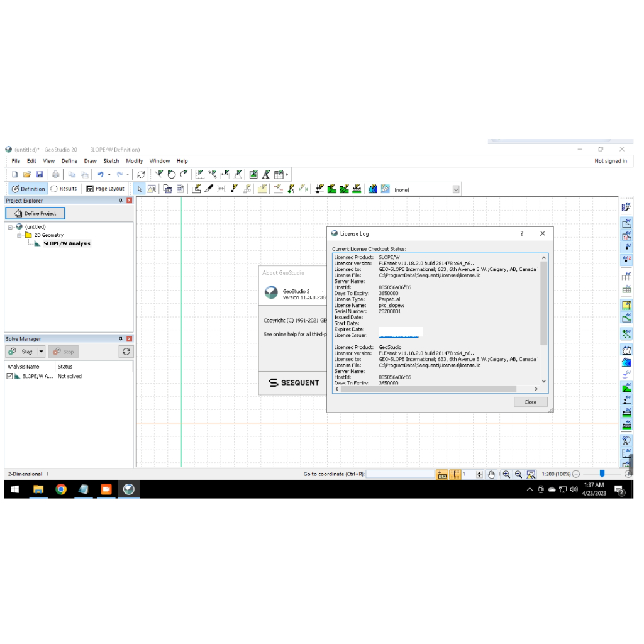Click the Print icon in toolbar
Screen dimensions: 644x644
click(55, 174)
